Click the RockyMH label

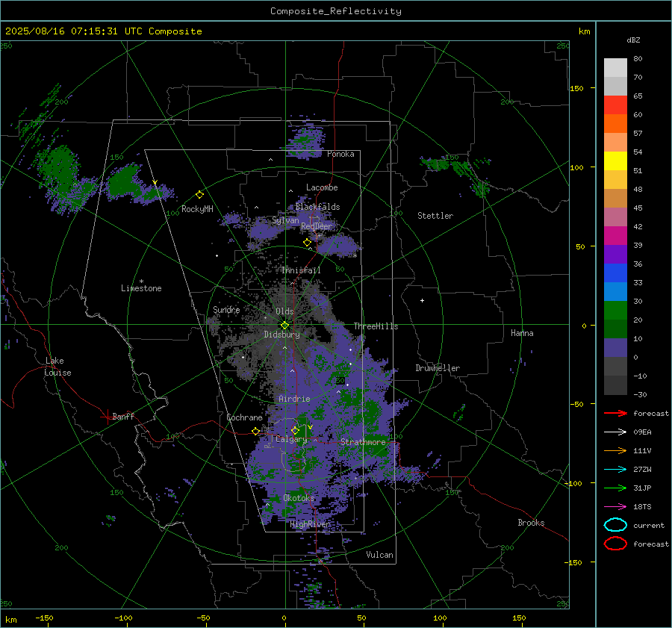[x=197, y=209]
